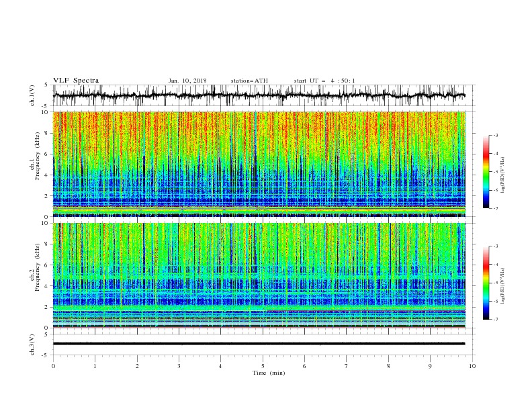Viewport: 532px width, 411px height.
Task: Click the 9 minute tick label
Action: pos(430,366)
